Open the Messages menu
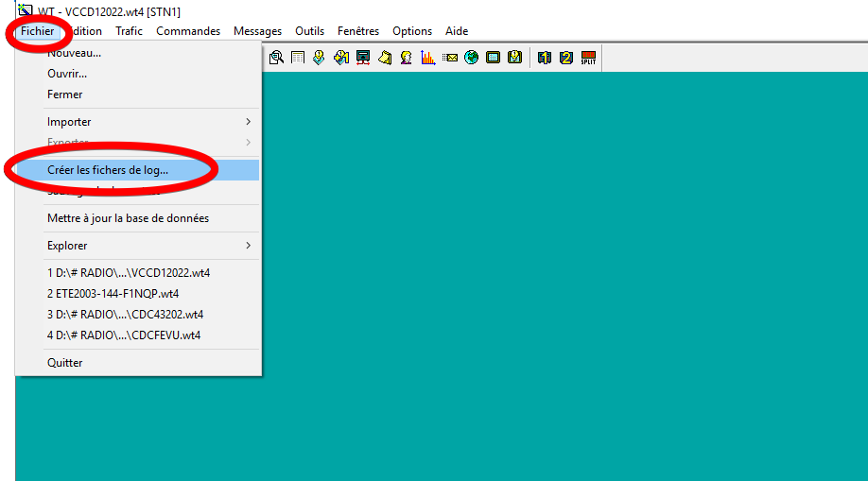Image resolution: width=868 pixels, height=481 pixels. tap(257, 31)
